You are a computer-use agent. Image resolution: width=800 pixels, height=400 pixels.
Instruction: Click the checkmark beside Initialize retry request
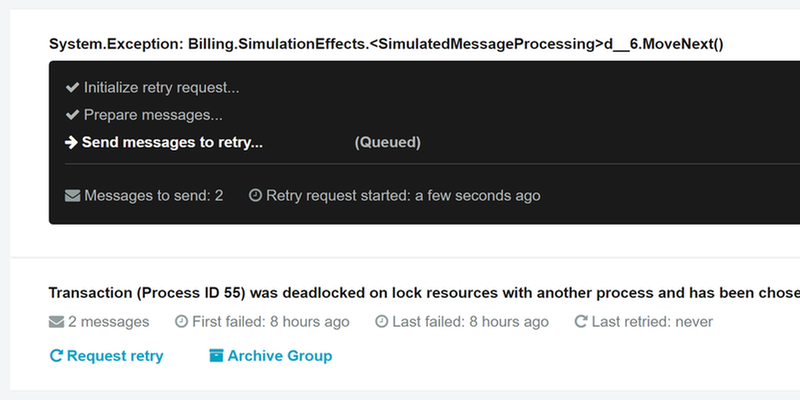click(72, 88)
